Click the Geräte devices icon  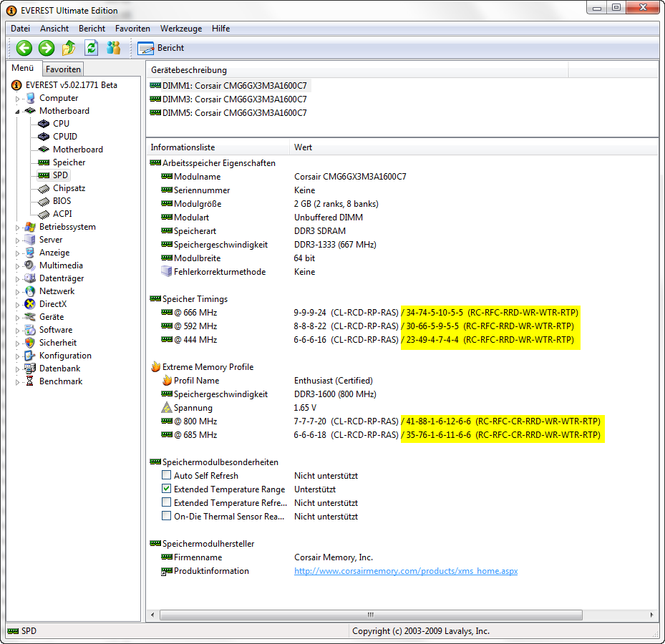tap(29, 317)
